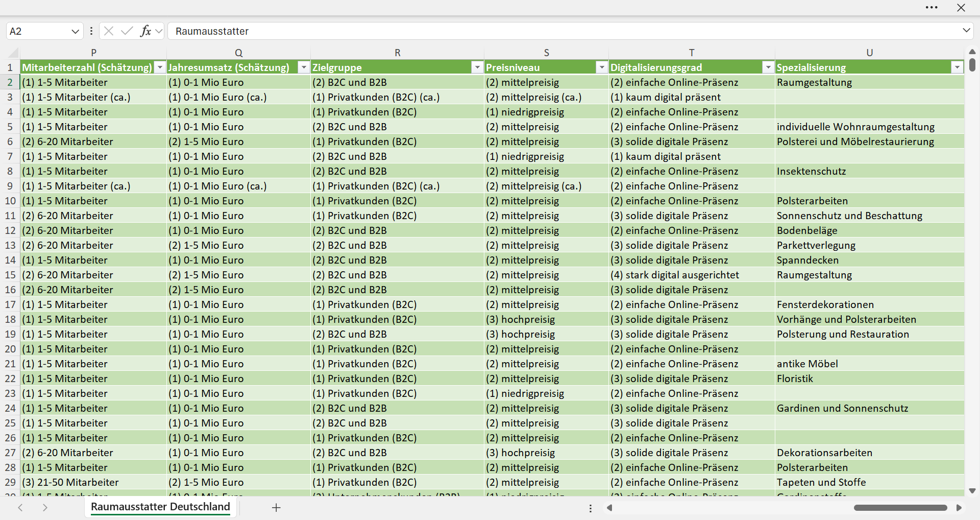Select cell 'Dekorationsarbeiten'
Screen dimensions: 980x520
click(x=869, y=453)
